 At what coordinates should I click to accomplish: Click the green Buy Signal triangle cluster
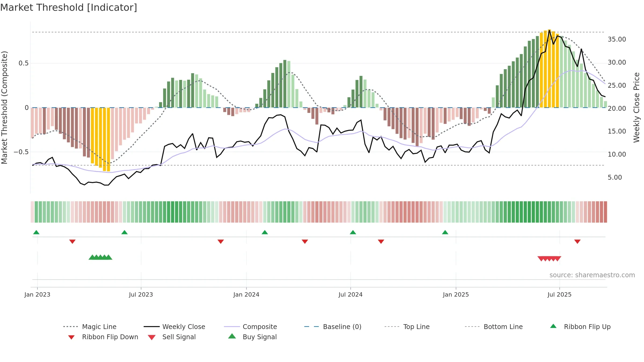(100, 257)
